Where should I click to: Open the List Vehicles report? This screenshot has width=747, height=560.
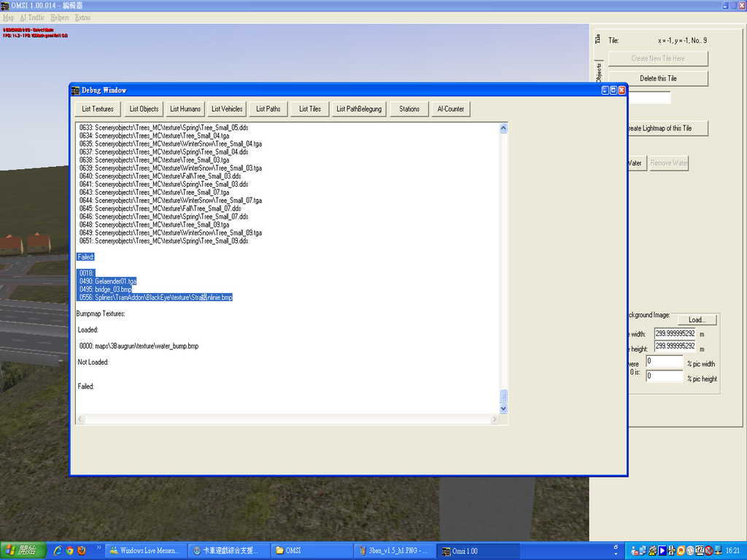(x=227, y=109)
